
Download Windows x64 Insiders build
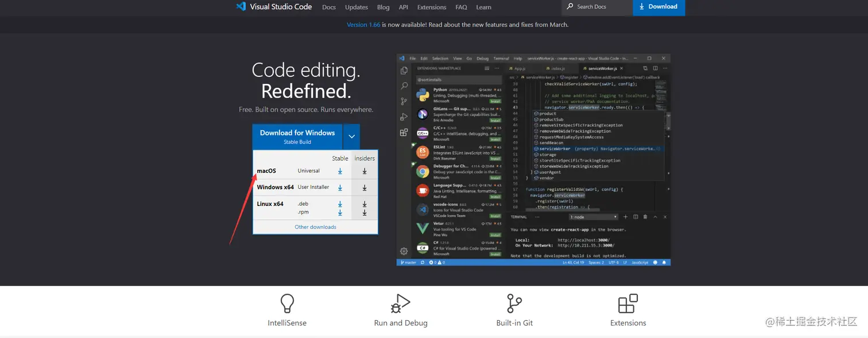pyautogui.click(x=365, y=188)
